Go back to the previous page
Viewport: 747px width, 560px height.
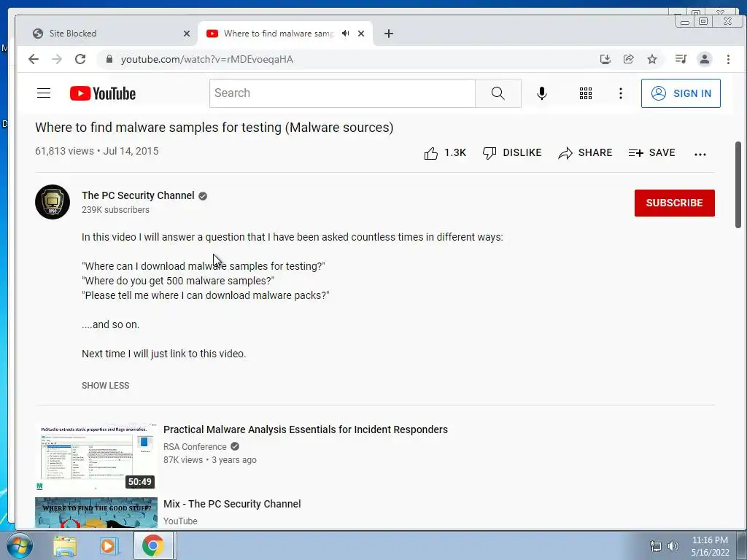pyautogui.click(x=34, y=59)
